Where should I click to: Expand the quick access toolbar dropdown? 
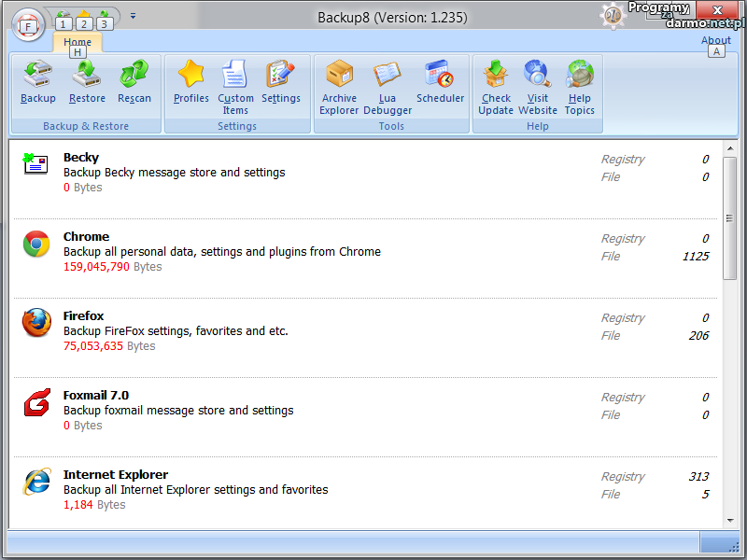(x=134, y=16)
